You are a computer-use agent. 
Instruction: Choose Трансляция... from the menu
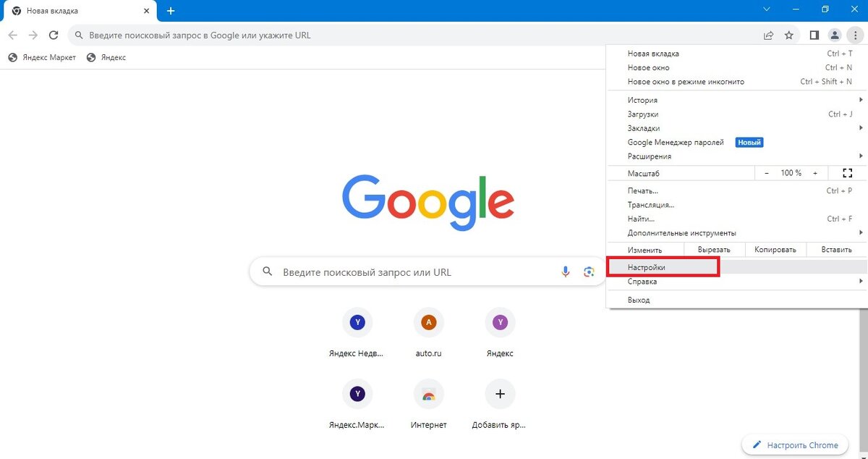tap(736, 205)
